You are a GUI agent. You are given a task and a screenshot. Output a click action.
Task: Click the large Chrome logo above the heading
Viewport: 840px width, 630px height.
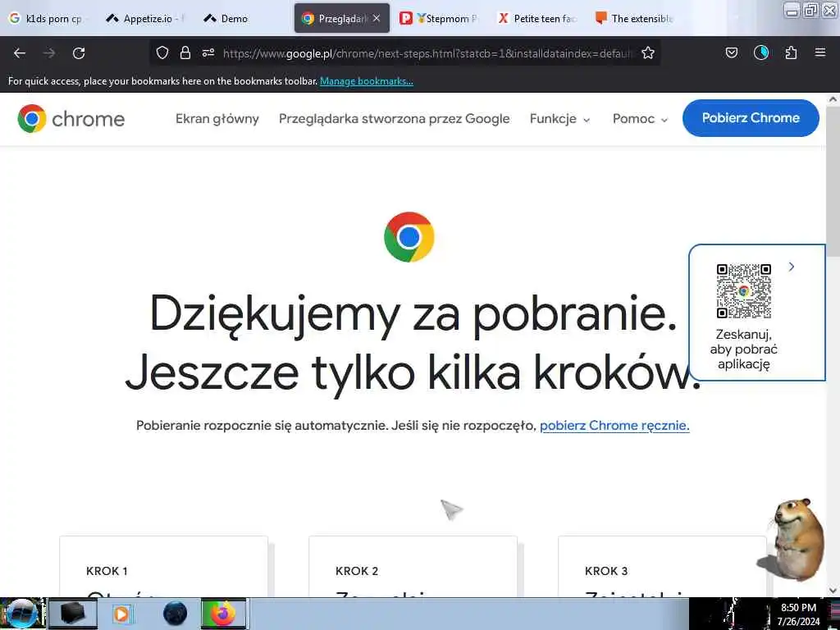[x=409, y=237]
